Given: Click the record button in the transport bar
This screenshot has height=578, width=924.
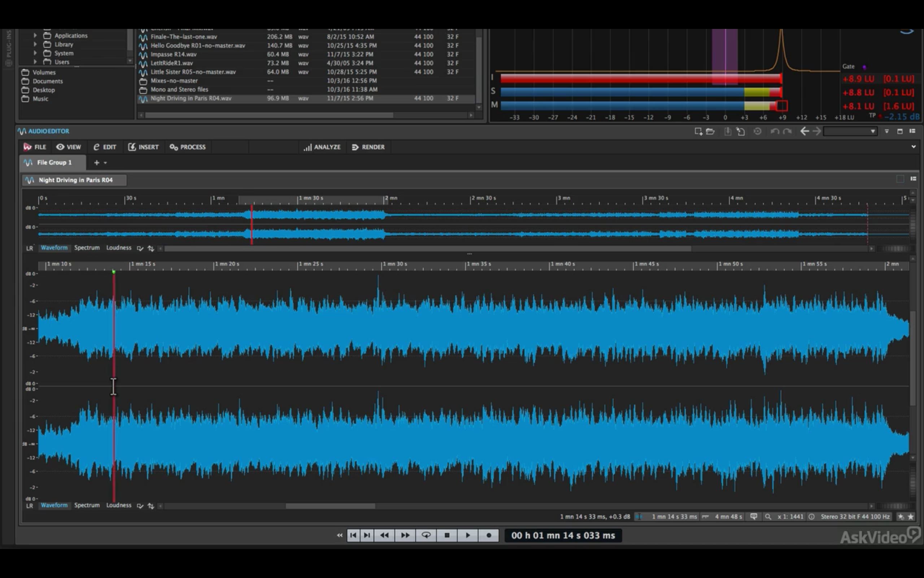Looking at the screenshot, I should coord(488,535).
